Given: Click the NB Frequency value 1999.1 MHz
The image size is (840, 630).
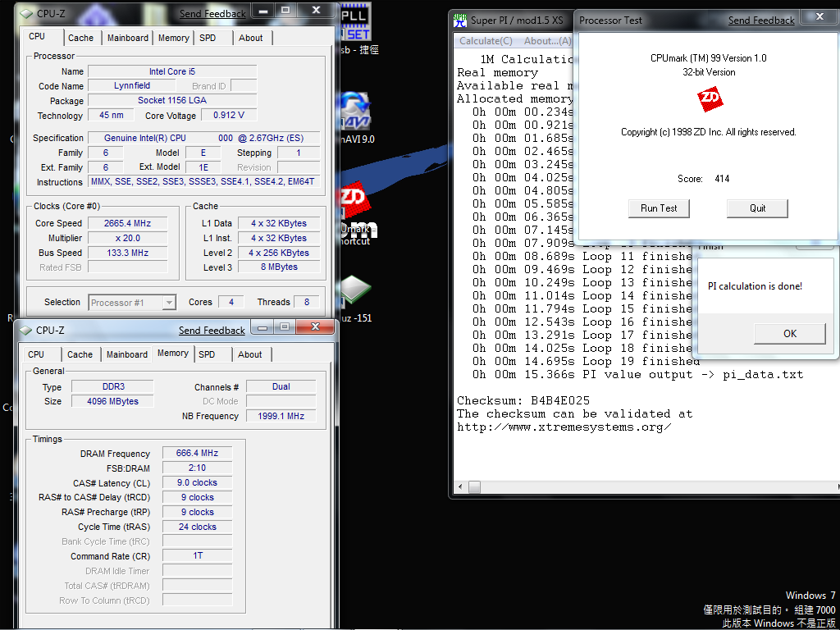Looking at the screenshot, I should coord(281,416).
